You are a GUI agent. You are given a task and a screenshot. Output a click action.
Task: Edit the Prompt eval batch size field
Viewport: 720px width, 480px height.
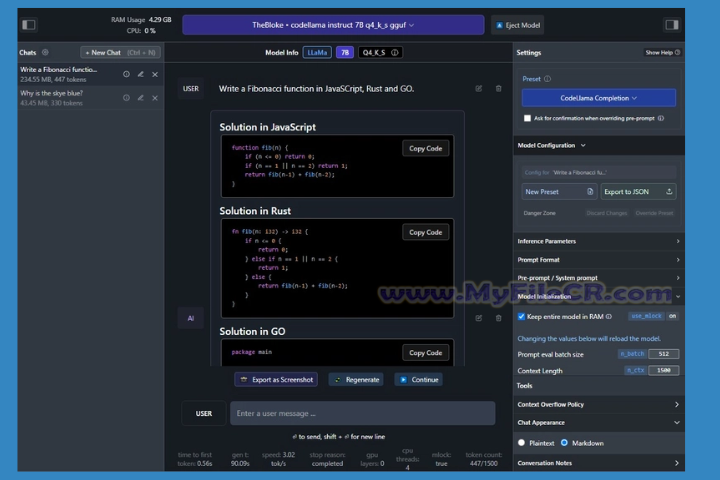[x=664, y=354]
